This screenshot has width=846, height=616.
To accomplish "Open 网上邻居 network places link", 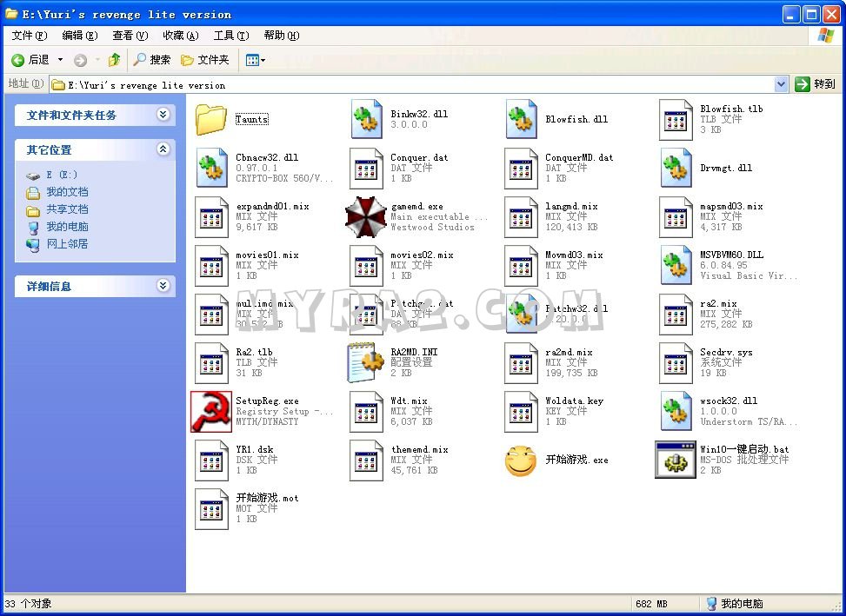I will tap(67, 243).
